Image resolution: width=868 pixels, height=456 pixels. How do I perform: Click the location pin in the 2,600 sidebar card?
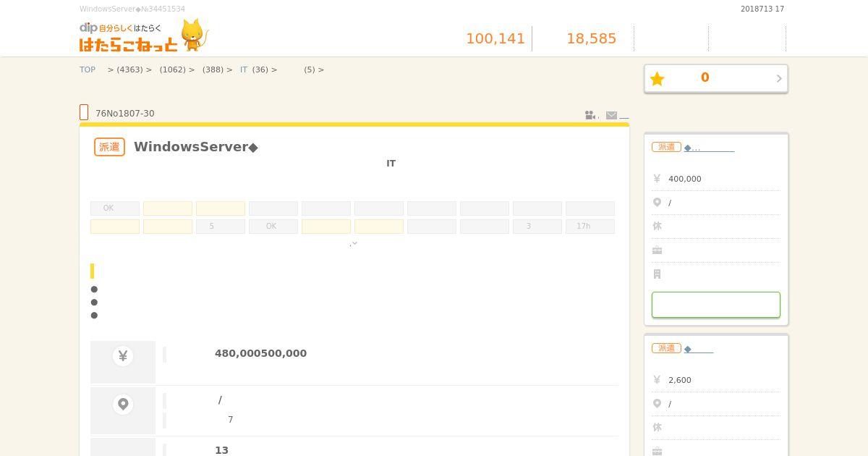point(657,404)
